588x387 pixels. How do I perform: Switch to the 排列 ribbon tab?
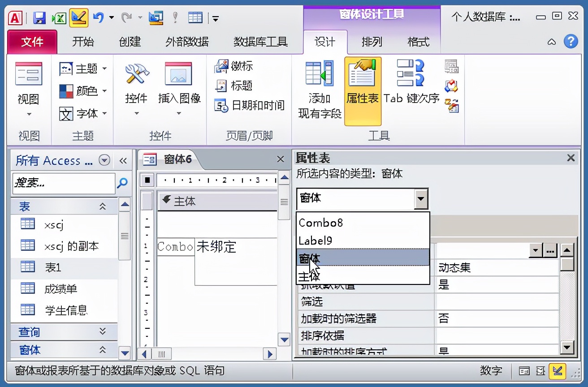coord(372,42)
